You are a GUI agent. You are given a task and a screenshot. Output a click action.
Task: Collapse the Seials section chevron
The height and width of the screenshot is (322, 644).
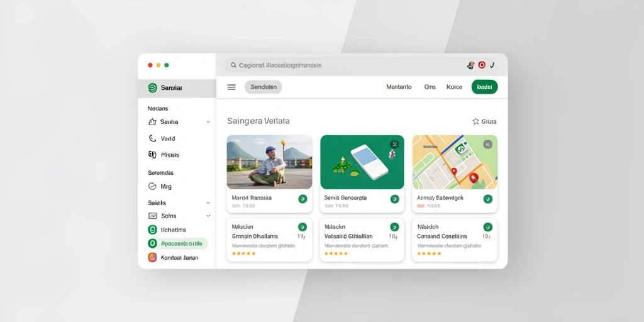(208, 203)
